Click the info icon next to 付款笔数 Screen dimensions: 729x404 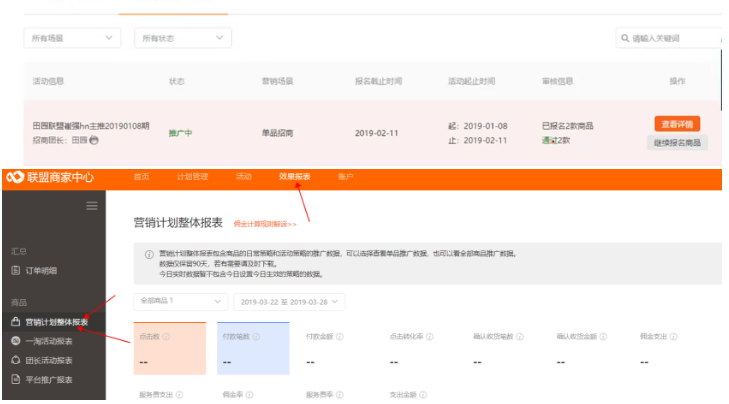(256, 337)
